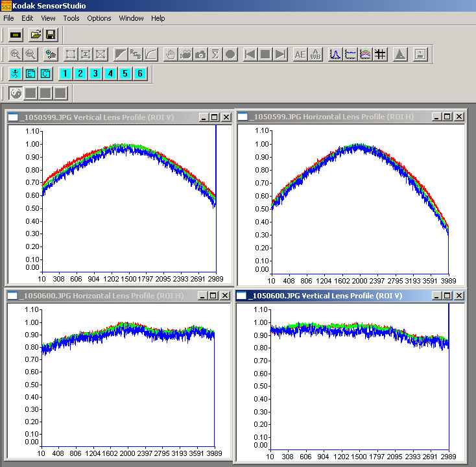Select the zoom out magnifier tool

pyautogui.click(x=30, y=54)
